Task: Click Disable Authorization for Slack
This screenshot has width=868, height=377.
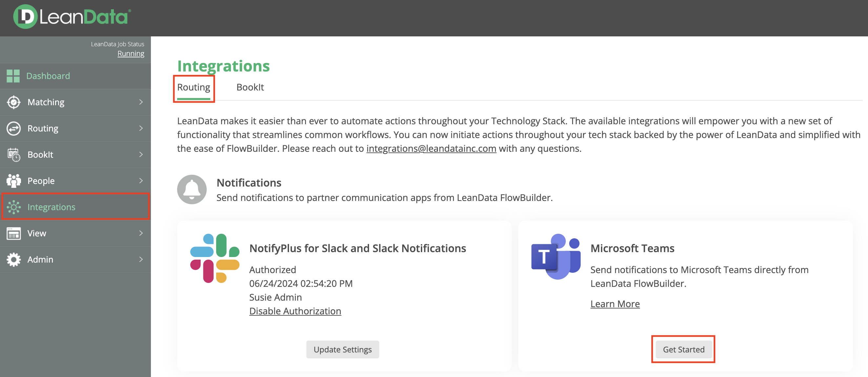Action: (295, 311)
